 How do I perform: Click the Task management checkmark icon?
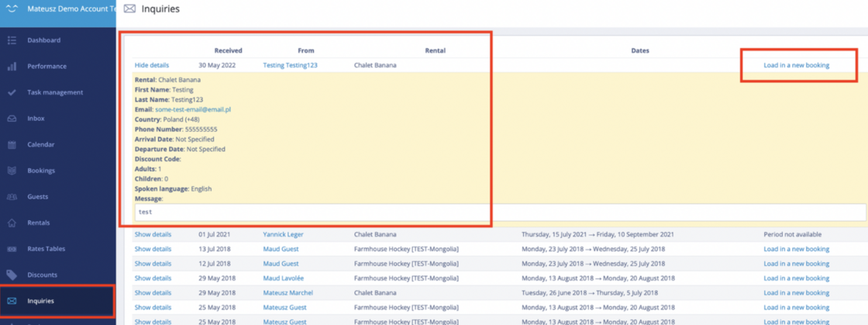pos(12,92)
